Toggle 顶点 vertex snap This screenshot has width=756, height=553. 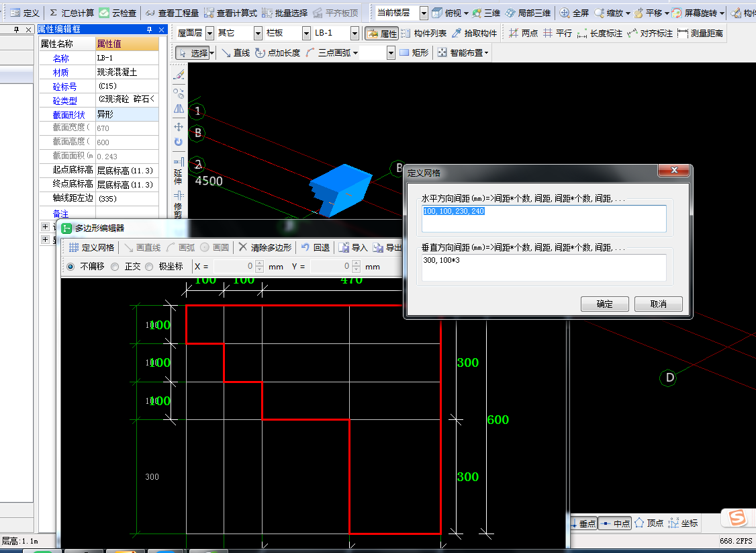coord(649,523)
